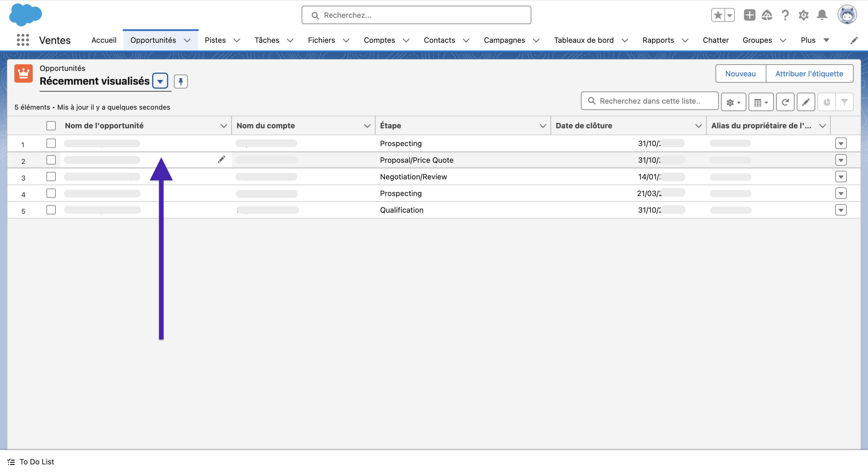Open Trailhead guidance icon

click(x=767, y=15)
